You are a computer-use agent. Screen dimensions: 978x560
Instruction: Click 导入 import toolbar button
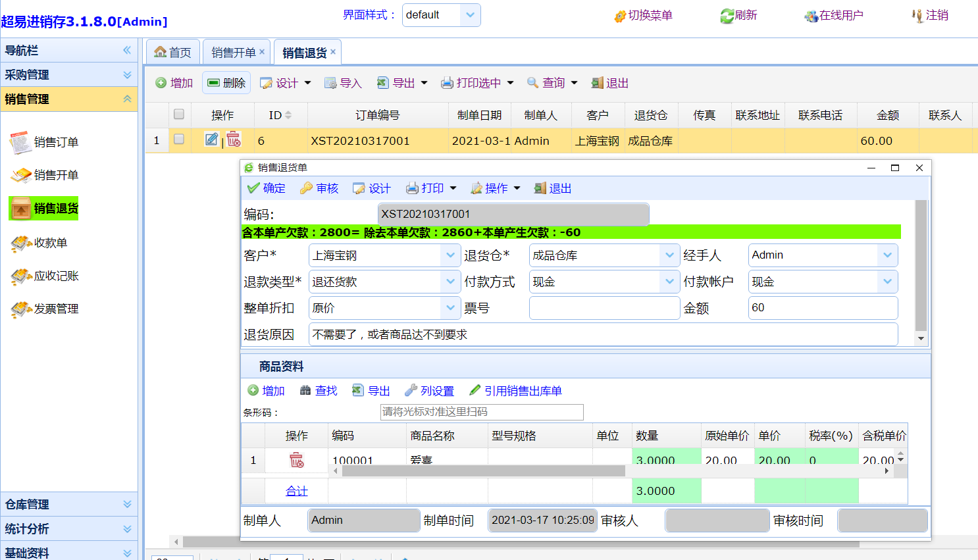point(343,83)
